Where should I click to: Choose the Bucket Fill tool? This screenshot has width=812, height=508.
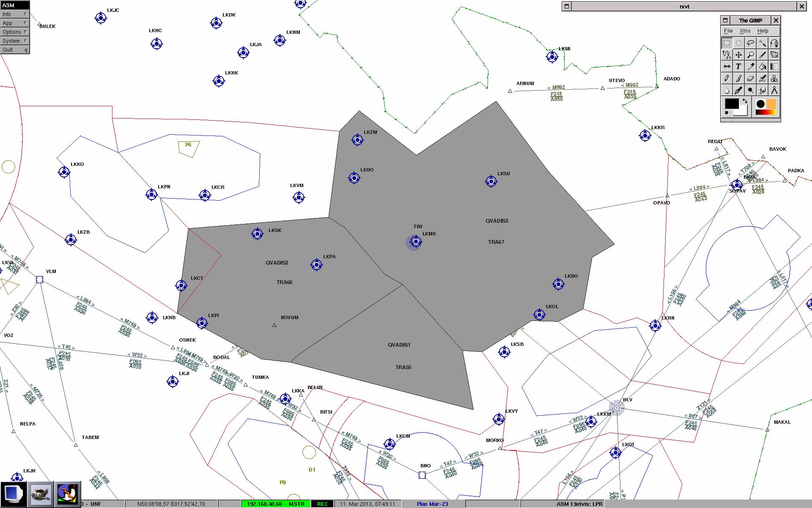(x=762, y=66)
